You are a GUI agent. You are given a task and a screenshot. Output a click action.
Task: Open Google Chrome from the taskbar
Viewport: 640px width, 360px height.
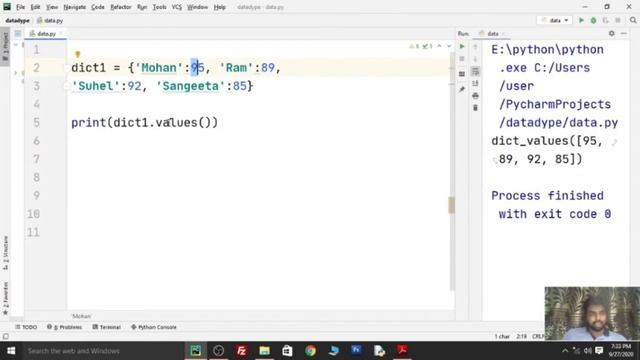tap(310, 351)
